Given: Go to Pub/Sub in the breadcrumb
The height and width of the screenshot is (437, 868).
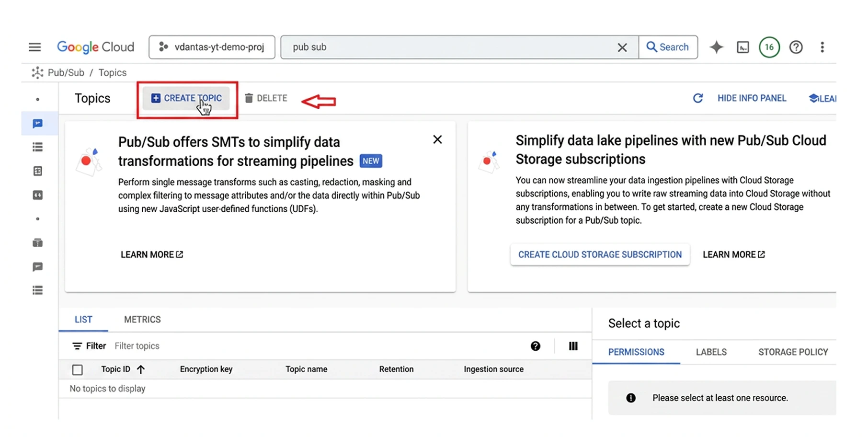Looking at the screenshot, I should tap(66, 73).
